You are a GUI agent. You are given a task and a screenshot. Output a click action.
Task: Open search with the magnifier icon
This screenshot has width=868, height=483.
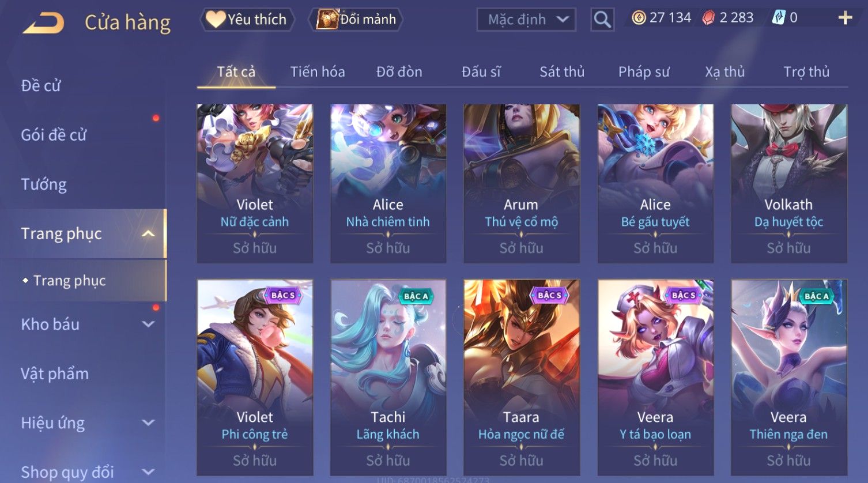click(602, 20)
